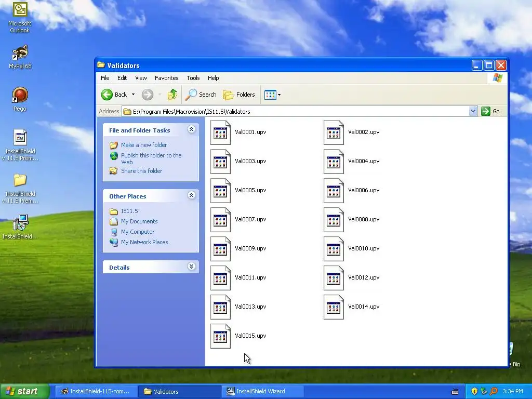Click Share this folder link

point(141,171)
